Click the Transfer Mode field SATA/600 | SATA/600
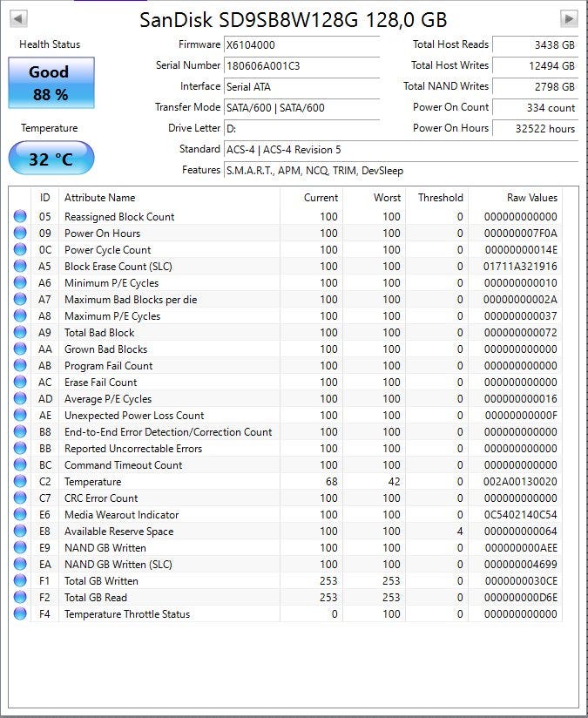 tap(301, 107)
